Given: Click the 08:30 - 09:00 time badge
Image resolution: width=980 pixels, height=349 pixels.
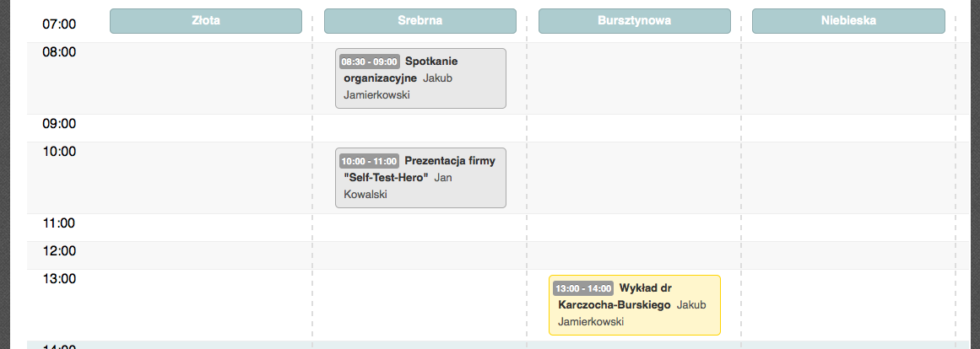Looking at the screenshot, I should (x=370, y=62).
